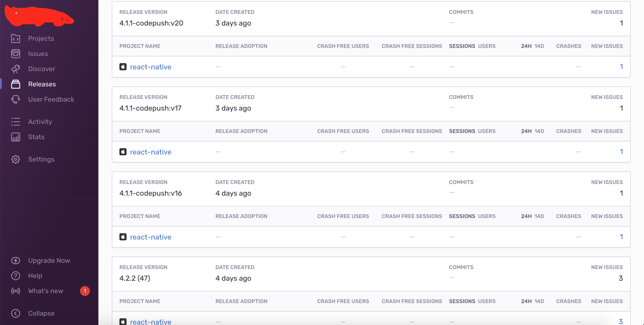The image size is (644, 325).
Task: Click the Apple icon beside react-native for v20
Action: [x=123, y=66]
